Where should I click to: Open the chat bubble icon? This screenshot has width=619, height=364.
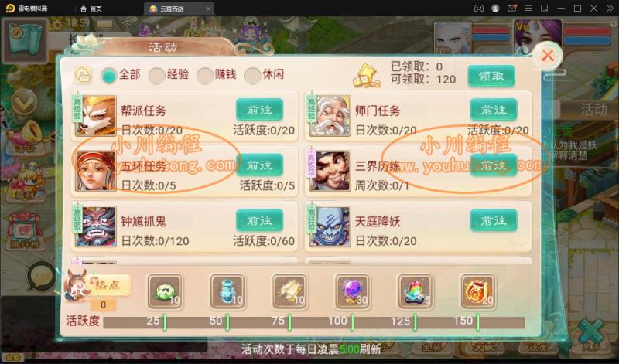(x=42, y=277)
